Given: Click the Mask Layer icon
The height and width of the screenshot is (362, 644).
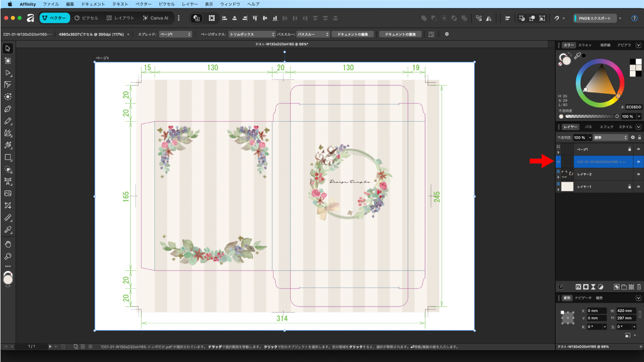Looking at the screenshot, I should point(586,287).
